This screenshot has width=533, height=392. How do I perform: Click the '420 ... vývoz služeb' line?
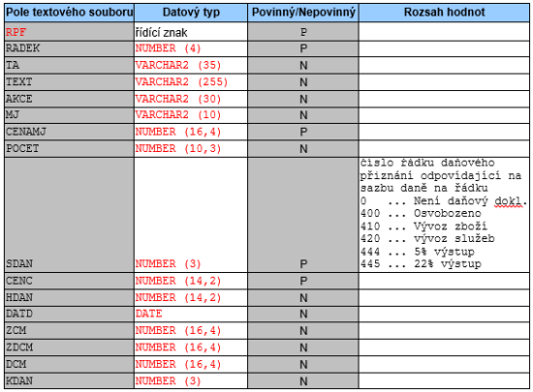(x=427, y=239)
